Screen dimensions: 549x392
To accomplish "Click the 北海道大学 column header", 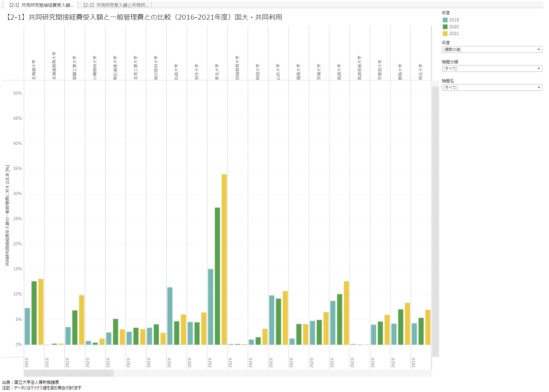I will click(34, 70).
